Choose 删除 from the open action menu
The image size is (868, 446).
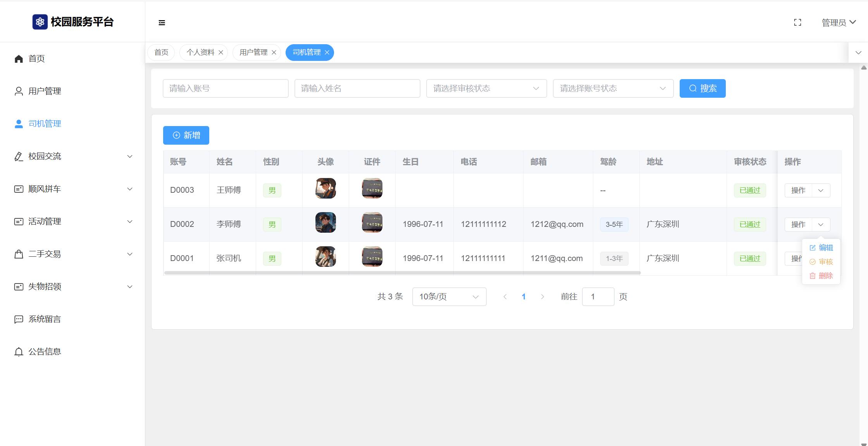821,276
